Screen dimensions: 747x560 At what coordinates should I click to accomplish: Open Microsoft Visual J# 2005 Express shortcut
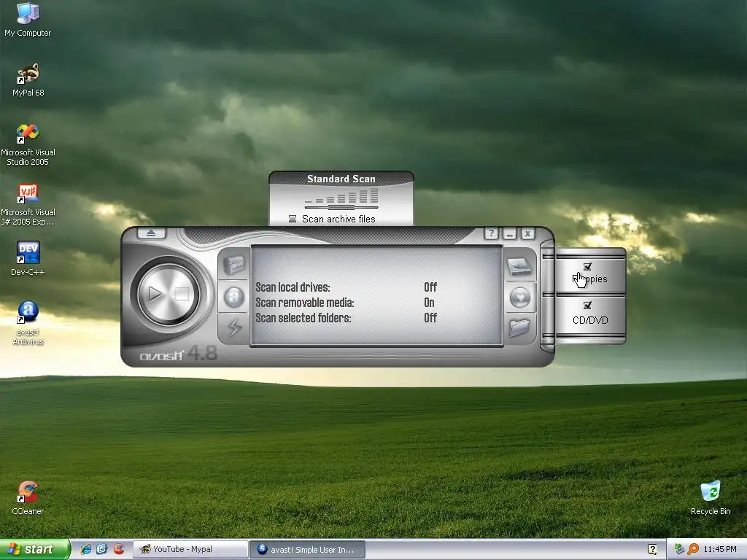[28, 205]
